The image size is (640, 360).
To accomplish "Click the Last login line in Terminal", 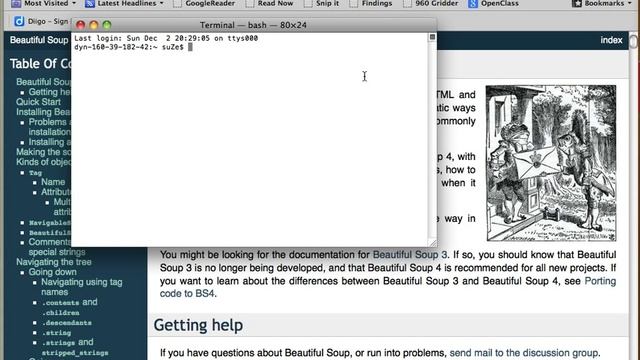I will click(x=166, y=38).
